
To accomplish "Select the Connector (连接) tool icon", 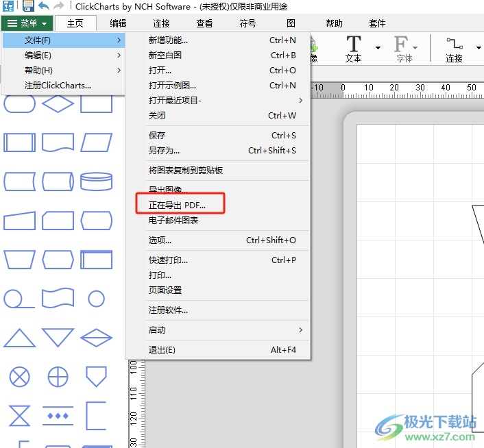I will pyautogui.click(x=454, y=49).
